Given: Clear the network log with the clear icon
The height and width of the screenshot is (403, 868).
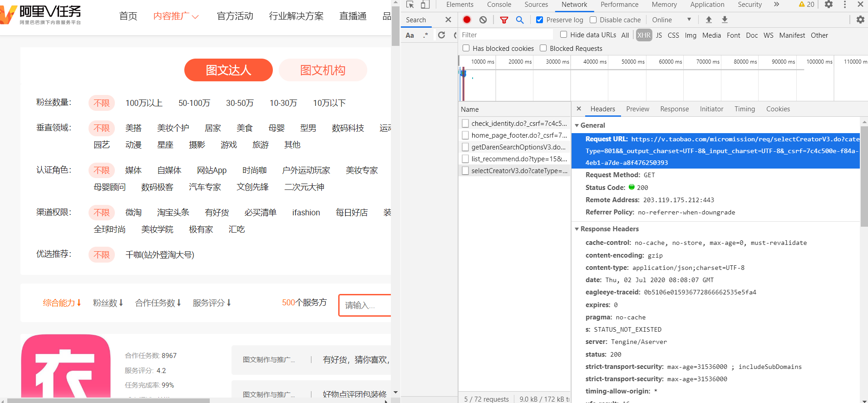Looking at the screenshot, I should (x=483, y=20).
